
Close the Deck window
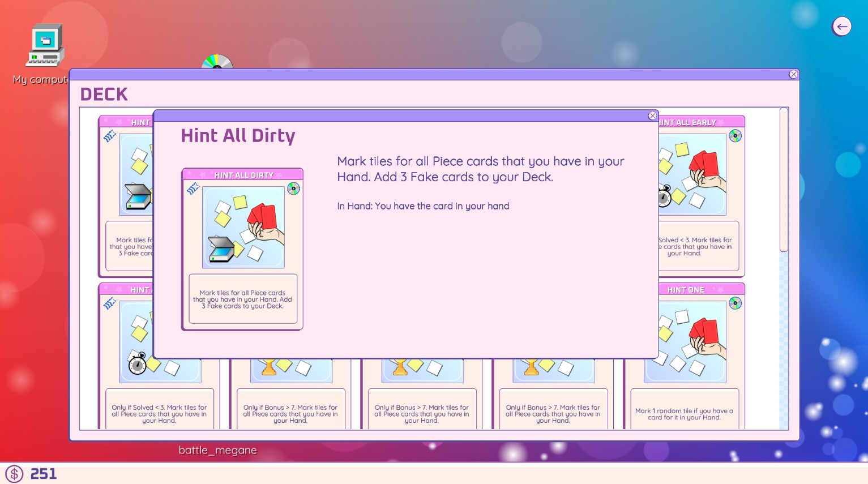793,74
